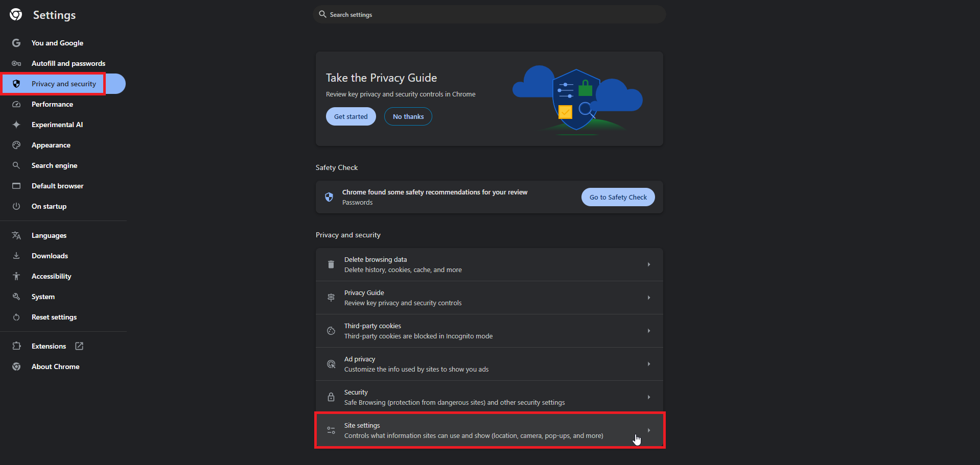This screenshot has height=465, width=980.
Task: Click the sparkle icon for Experimental AI
Action: tap(16, 125)
